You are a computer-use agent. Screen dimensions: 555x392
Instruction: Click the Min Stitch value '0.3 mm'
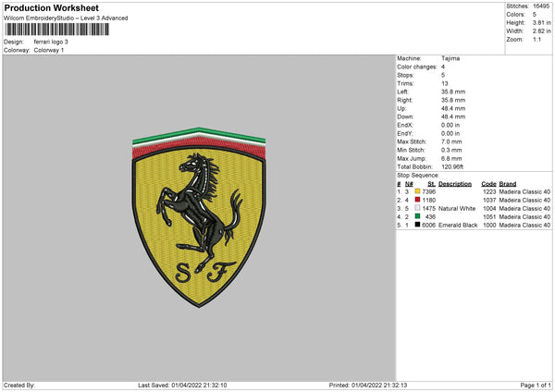451,151
